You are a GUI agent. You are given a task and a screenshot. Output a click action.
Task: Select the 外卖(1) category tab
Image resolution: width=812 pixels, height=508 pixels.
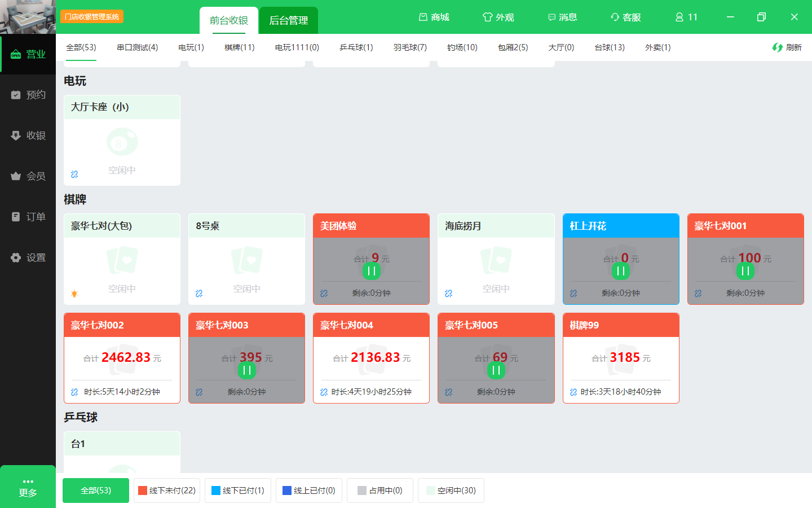coord(658,47)
